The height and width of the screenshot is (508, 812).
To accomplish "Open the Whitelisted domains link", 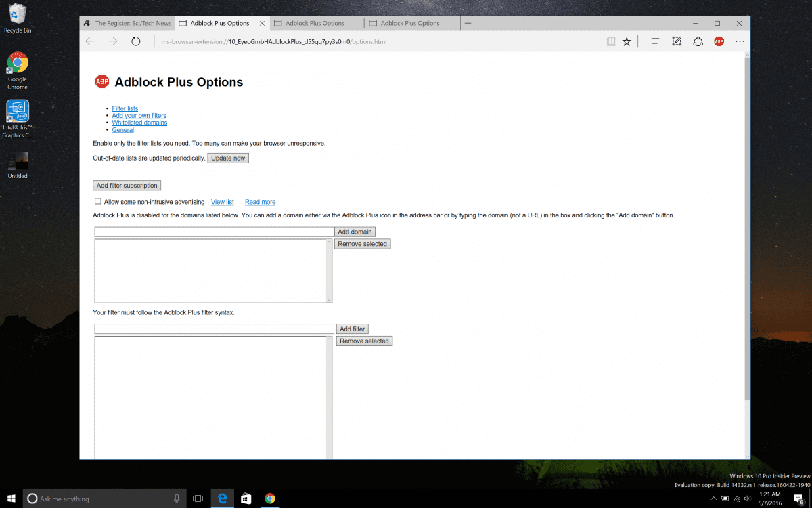I will tap(139, 123).
